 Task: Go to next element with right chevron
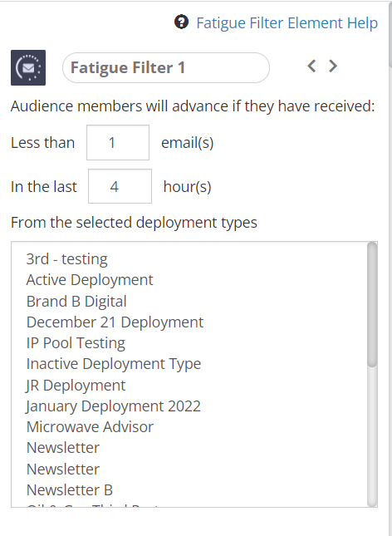332,66
